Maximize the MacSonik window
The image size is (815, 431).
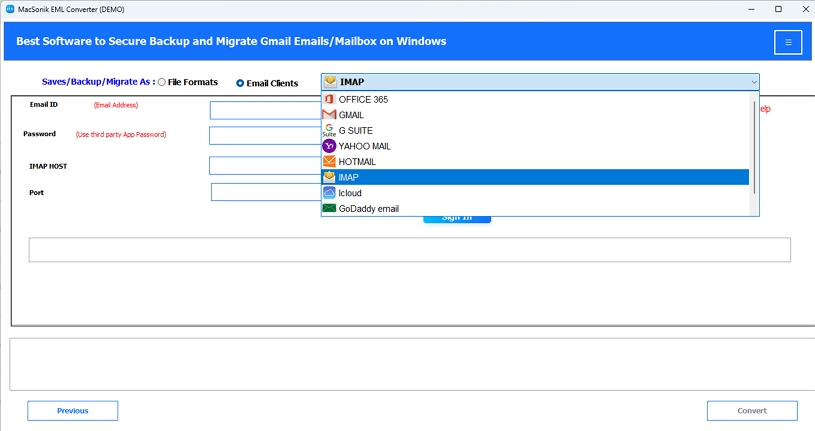point(778,9)
